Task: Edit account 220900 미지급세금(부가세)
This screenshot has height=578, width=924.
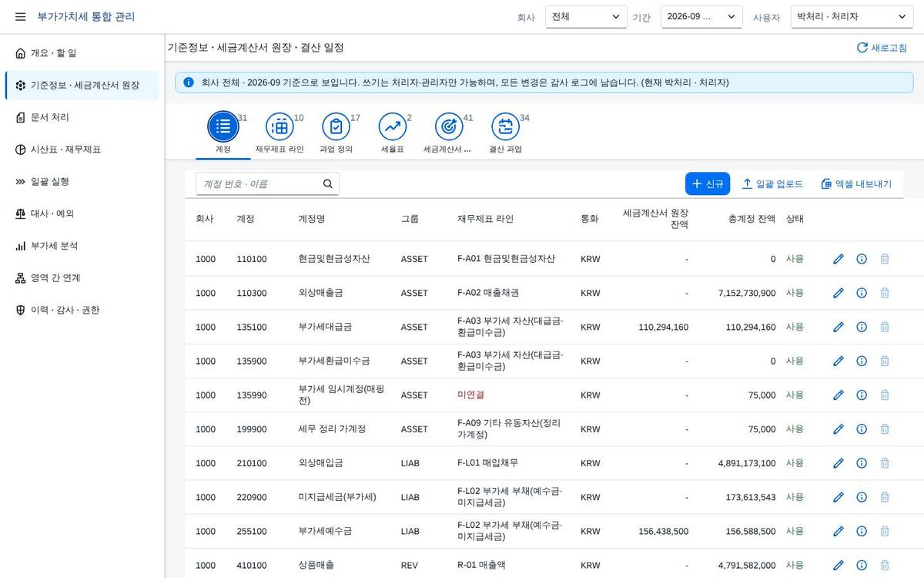Action: pos(839,497)
